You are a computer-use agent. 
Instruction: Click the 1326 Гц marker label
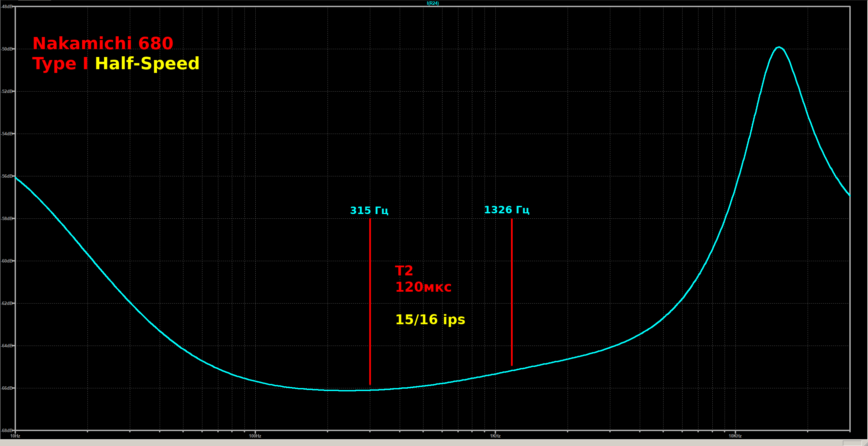click(x=506, y=210)
